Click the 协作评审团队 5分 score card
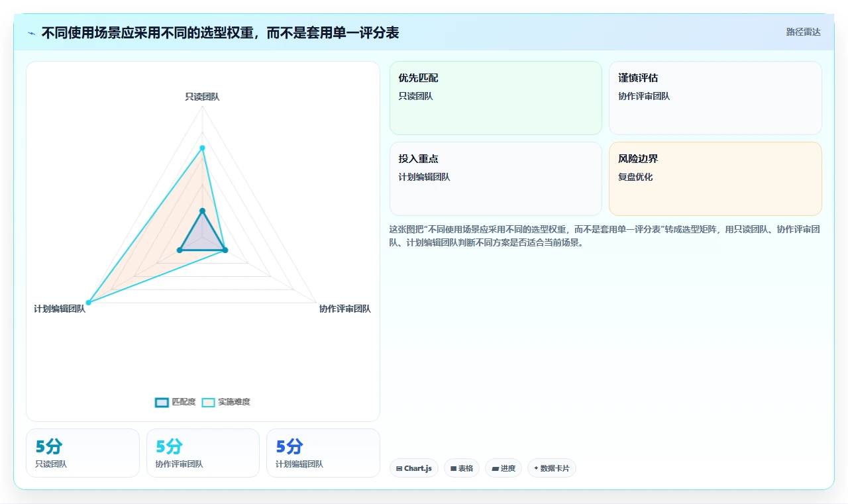The width and height of the screenshot is (848, 504). [203, 453]
